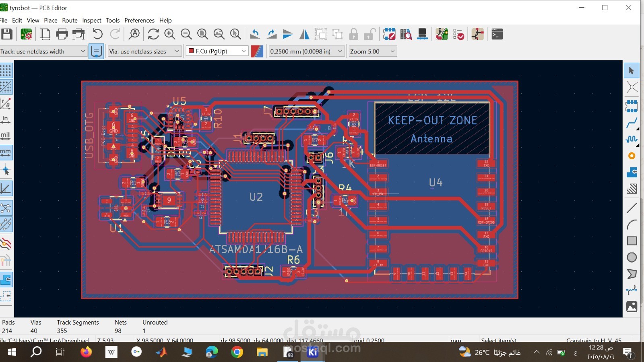Select the Route Tracks tool
The height and width of the screenshot is (362, 644).
pos(632,123)
